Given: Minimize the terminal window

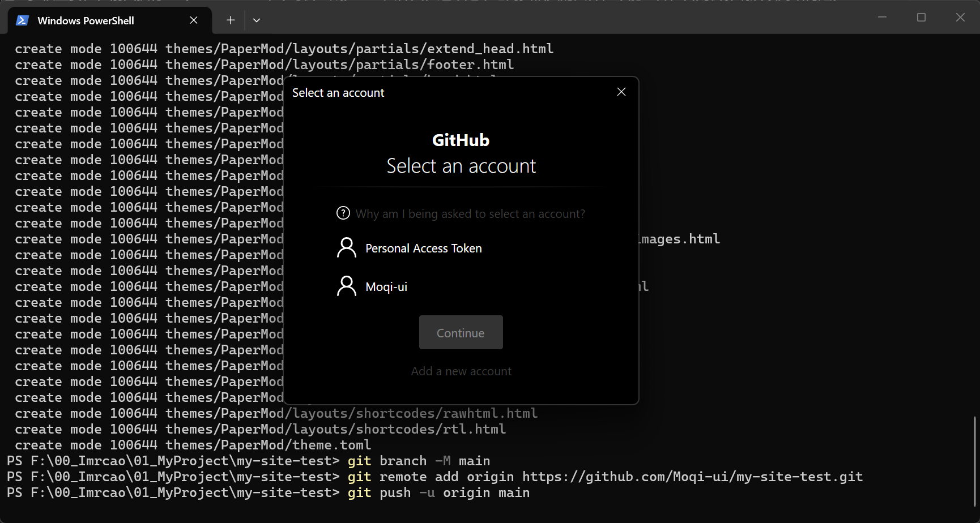Looking at the screenshot, I should coord(882,18).
